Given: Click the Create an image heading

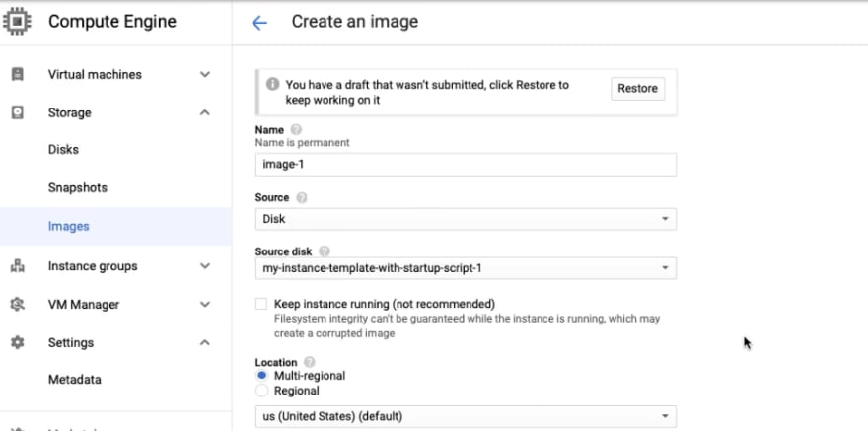Looking at the screenshot, I should click(355, 22).
